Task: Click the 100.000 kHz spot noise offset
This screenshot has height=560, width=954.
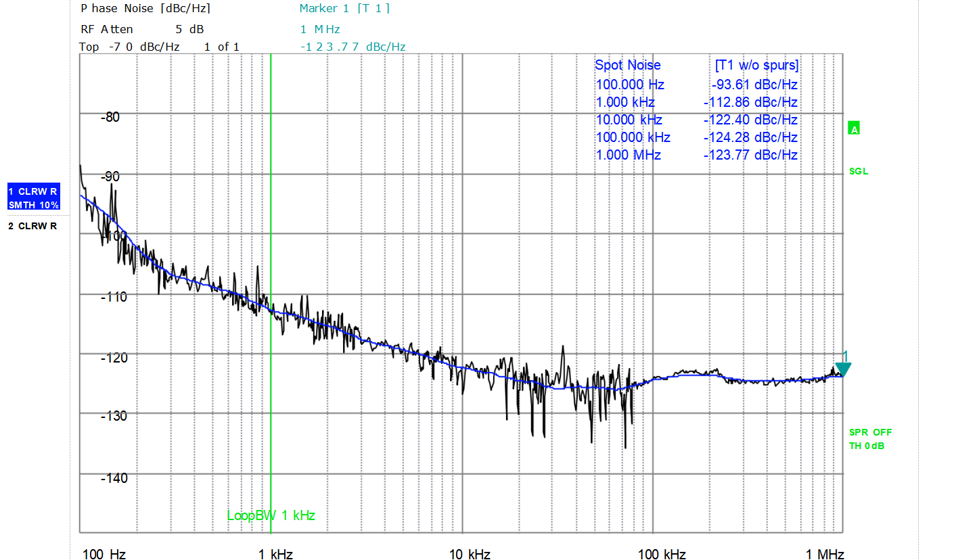Action: [x=633, y=137]
